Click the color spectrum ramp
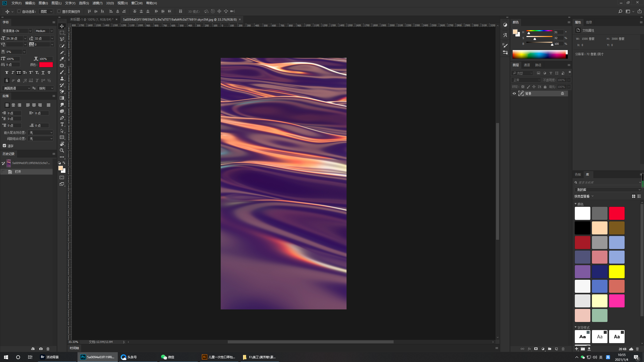 (539, 54)
